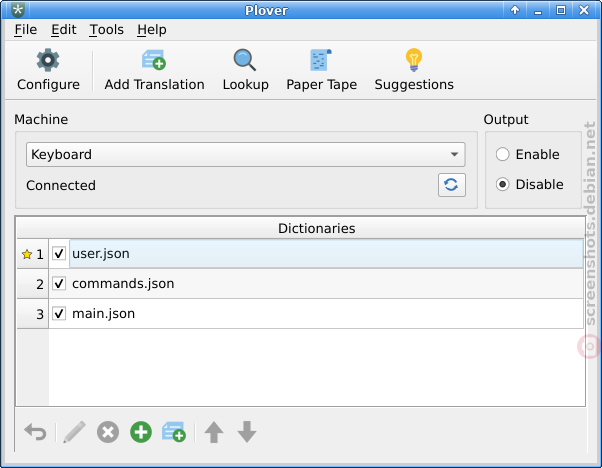Select the commands.json dictionary row

(316, 283)
